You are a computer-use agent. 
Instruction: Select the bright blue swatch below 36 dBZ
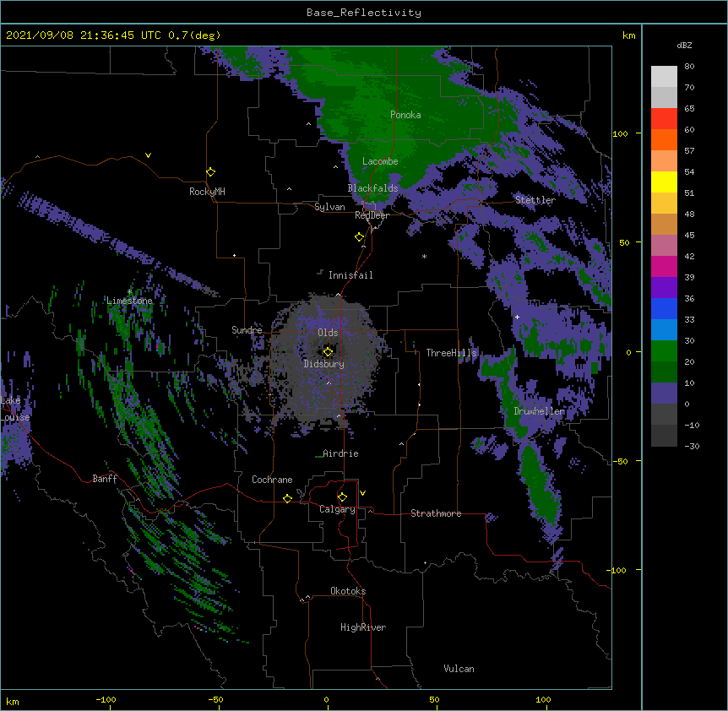664,308
